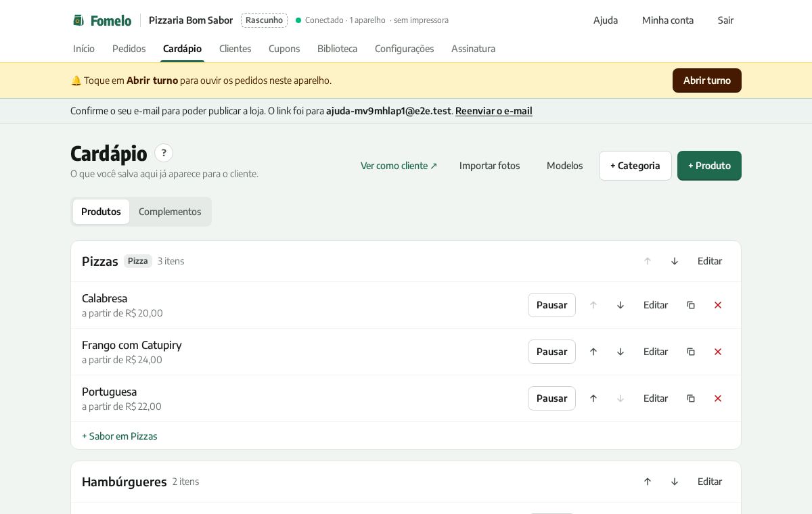Open the Biblioteca tab
This screenshot has height=514, width=812.
point(337,49)
